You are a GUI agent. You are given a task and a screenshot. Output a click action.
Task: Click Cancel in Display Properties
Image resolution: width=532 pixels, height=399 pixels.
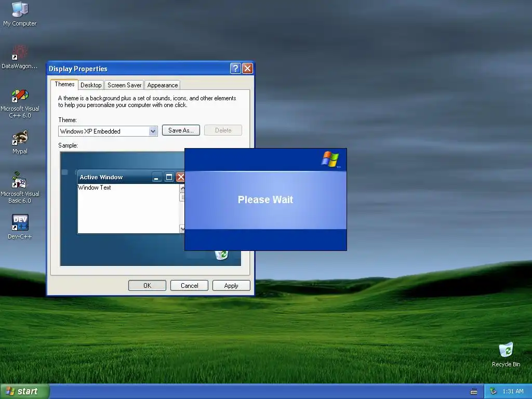point(189,286)
